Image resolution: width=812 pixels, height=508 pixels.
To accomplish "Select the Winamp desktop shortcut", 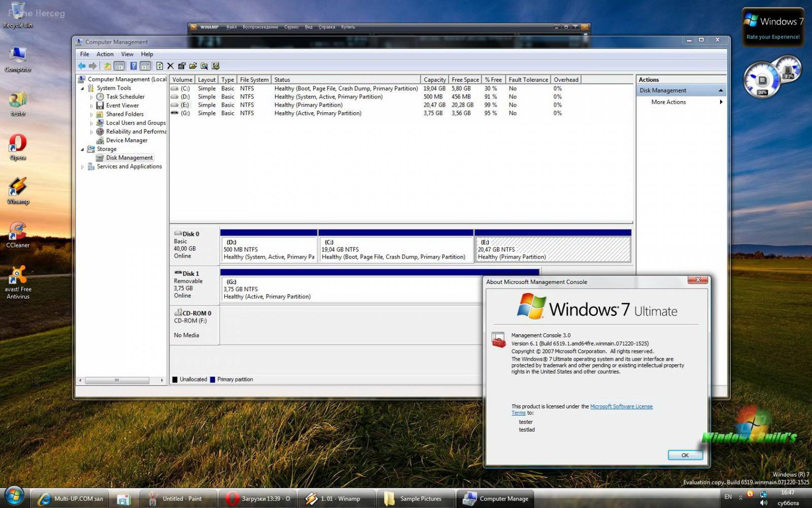I will pos(18,191).
